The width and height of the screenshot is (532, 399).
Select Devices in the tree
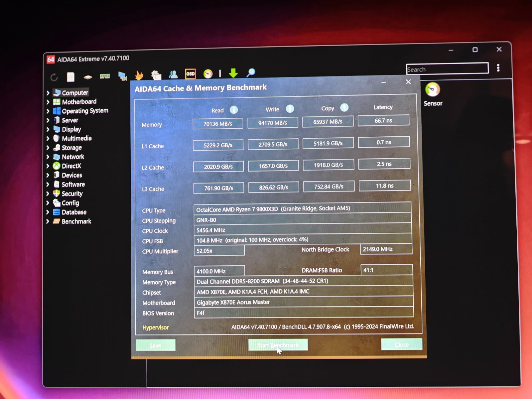pos(71,175)
